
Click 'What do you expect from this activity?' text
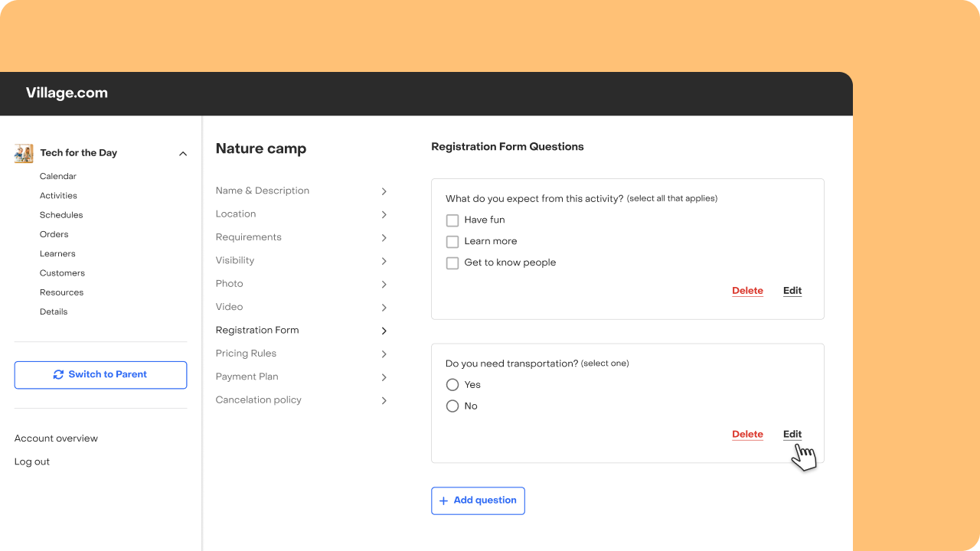pos(534,199)
